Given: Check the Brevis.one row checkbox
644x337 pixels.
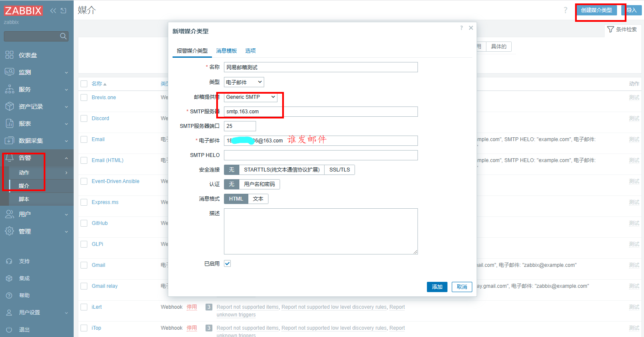Looking at the screenshot, I should click(84, 98).
